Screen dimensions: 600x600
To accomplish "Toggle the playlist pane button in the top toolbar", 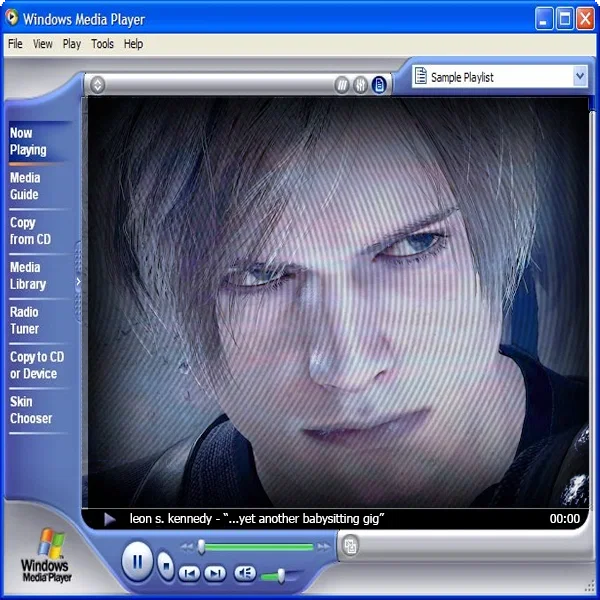I will 379,85.
